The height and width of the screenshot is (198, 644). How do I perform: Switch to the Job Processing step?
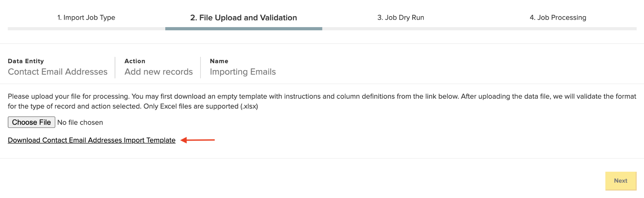tap(558, 17)
